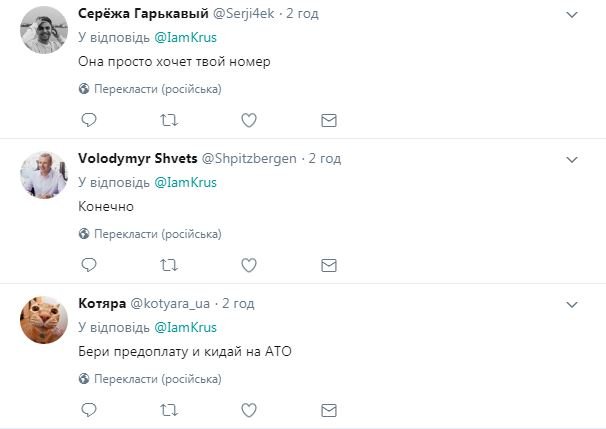Like the tweet 'Она просто хочет твой номер'

(249, 120)
